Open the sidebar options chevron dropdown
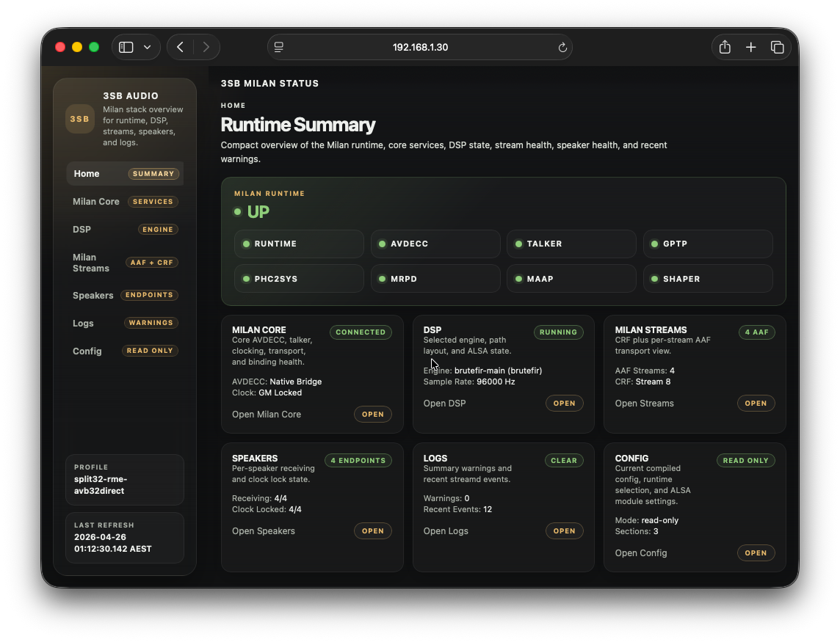This screenshot has width=840, height=642. [145, 46]
